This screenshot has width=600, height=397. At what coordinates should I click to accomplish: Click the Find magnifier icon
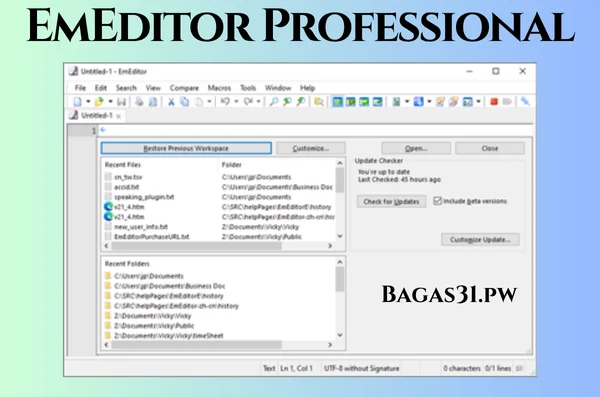point(274,101)
